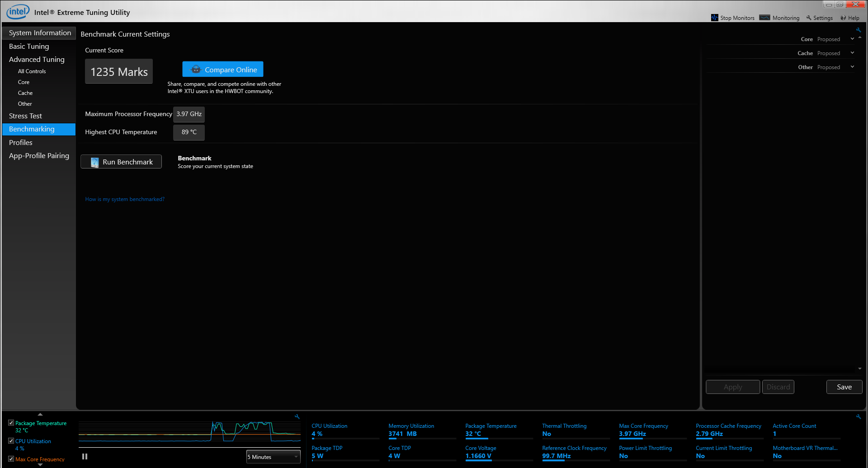Screen dimensions: 868x468
Task: Click Monitoring in the top bar
Action: [780, 18]
